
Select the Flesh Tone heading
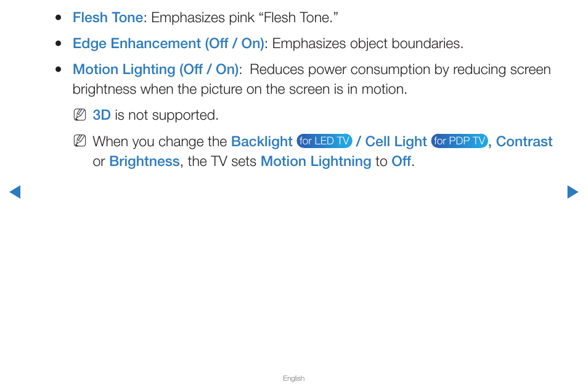point(108,18)
